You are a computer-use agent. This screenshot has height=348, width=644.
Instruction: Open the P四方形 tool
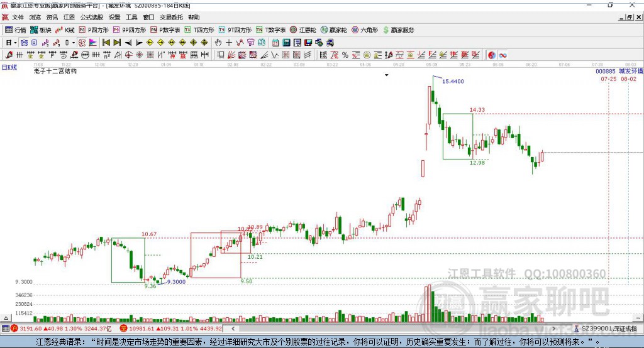[94, 30]
